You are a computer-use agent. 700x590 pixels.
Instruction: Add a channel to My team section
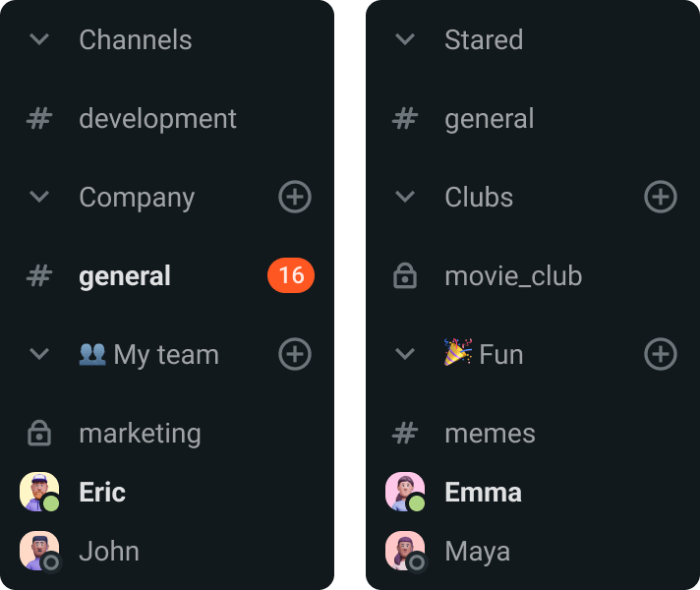tap(295, 354)
